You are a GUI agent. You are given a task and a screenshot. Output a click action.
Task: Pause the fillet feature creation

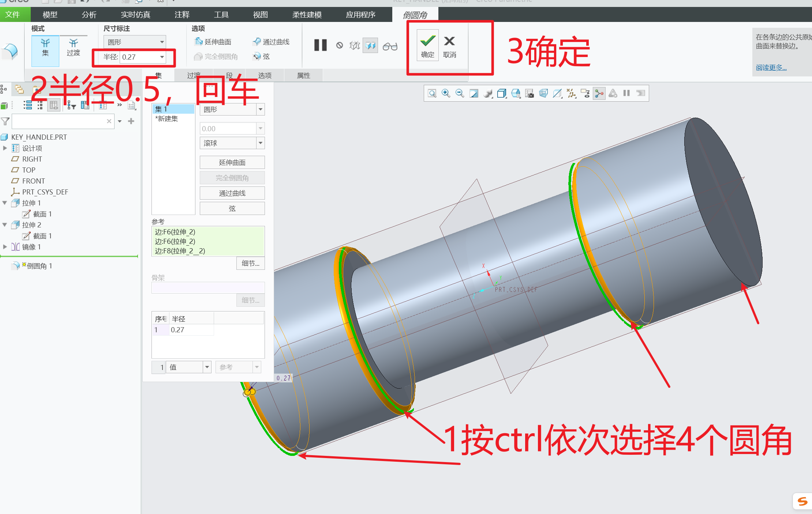pyautogui.click(x=320, y=45)
